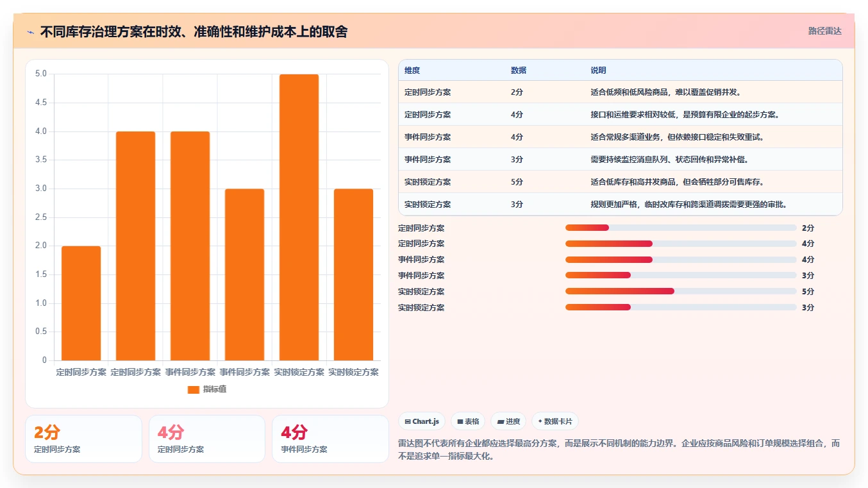This screenshot has width=868, height=488.
Task: Click the 定时同步方案 progress bar showing 2分
Action: coord(681,228)
